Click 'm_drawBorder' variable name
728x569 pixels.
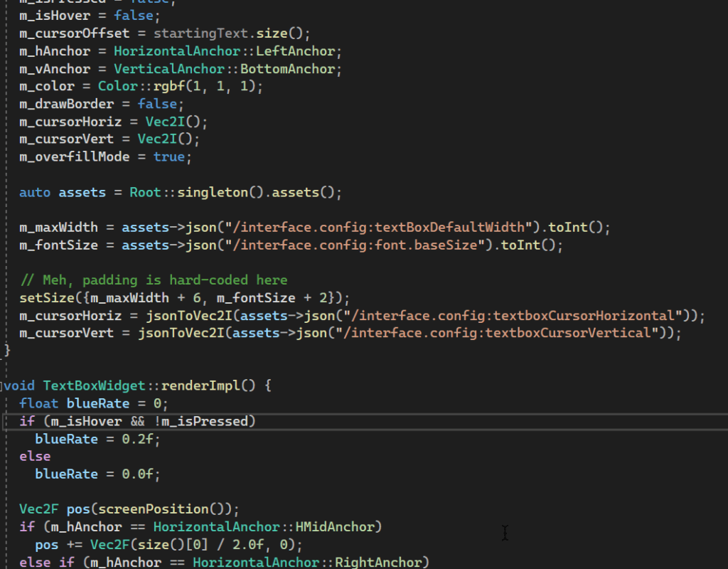pyautogui.click(x=66, y=104)
